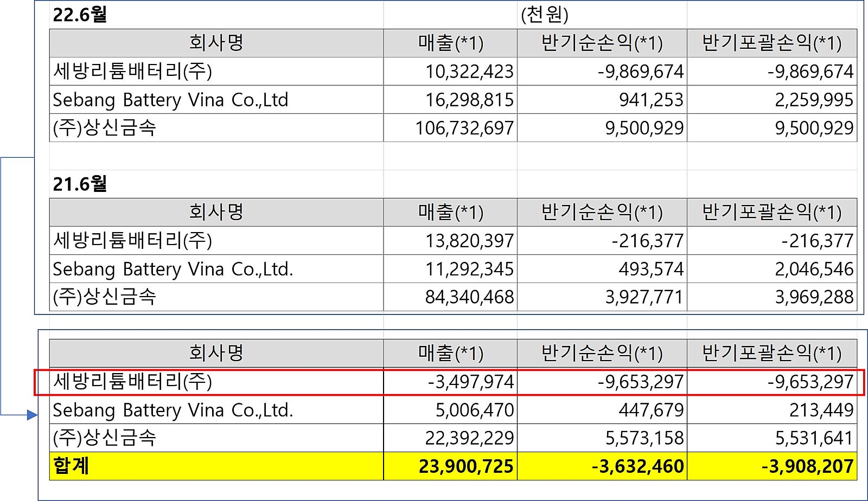
Task: Select the 21.6월 period heading
Action: (x=80, y=184)
